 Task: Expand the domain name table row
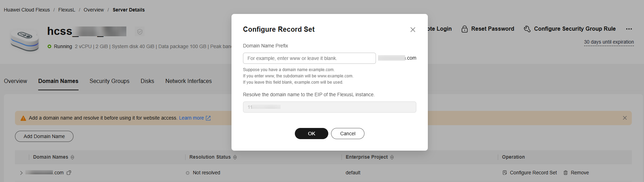tap(21, 173)
